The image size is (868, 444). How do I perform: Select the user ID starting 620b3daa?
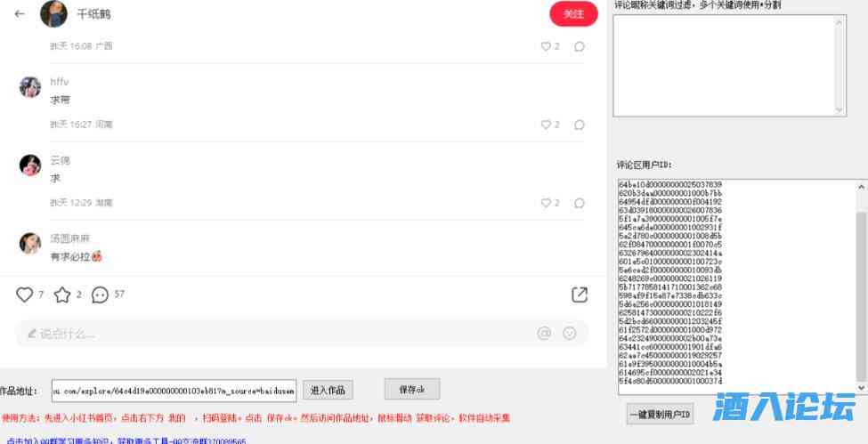tap(670, 193)
